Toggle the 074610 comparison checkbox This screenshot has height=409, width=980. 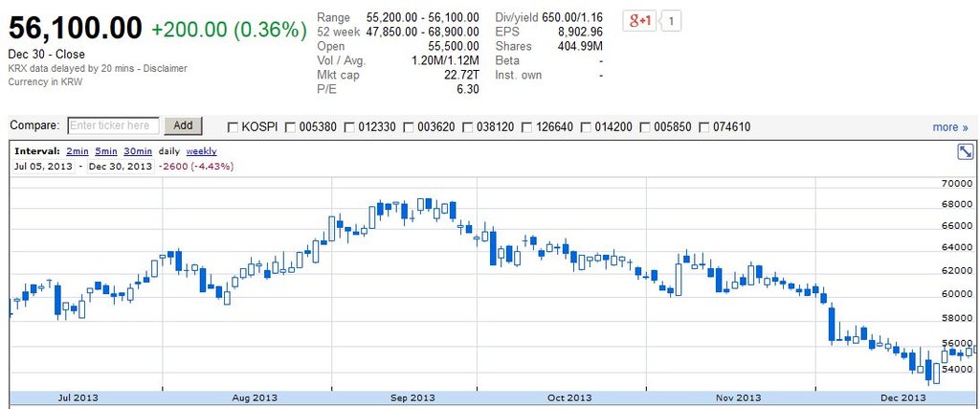[x=703, y=127]
